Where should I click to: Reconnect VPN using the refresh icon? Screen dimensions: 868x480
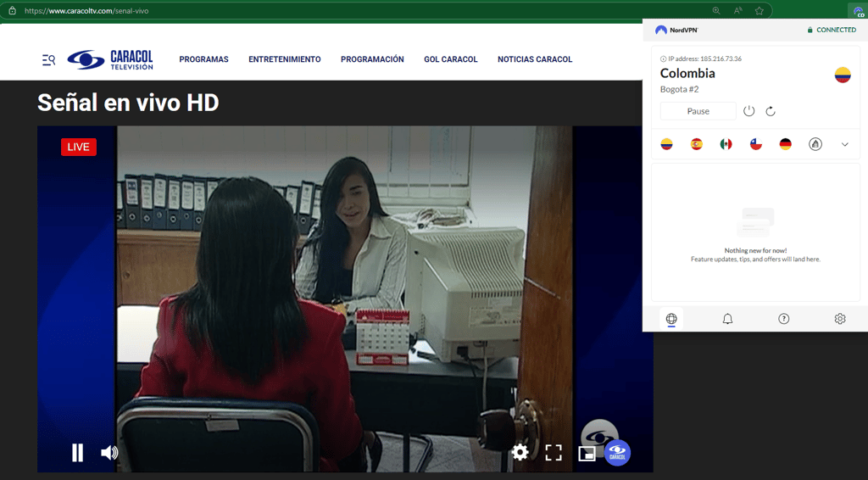pos(771,111)
